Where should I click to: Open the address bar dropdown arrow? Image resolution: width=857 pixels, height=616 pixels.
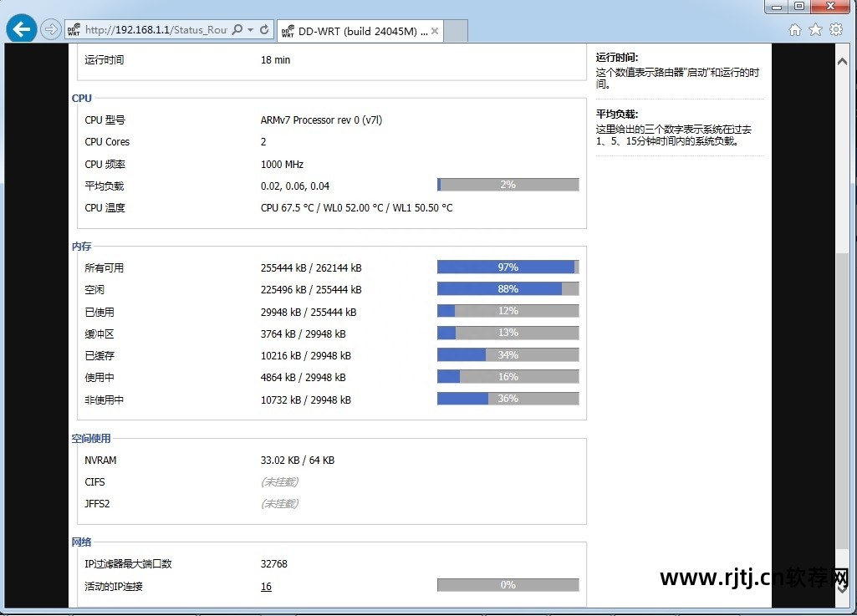click(250, 29)
